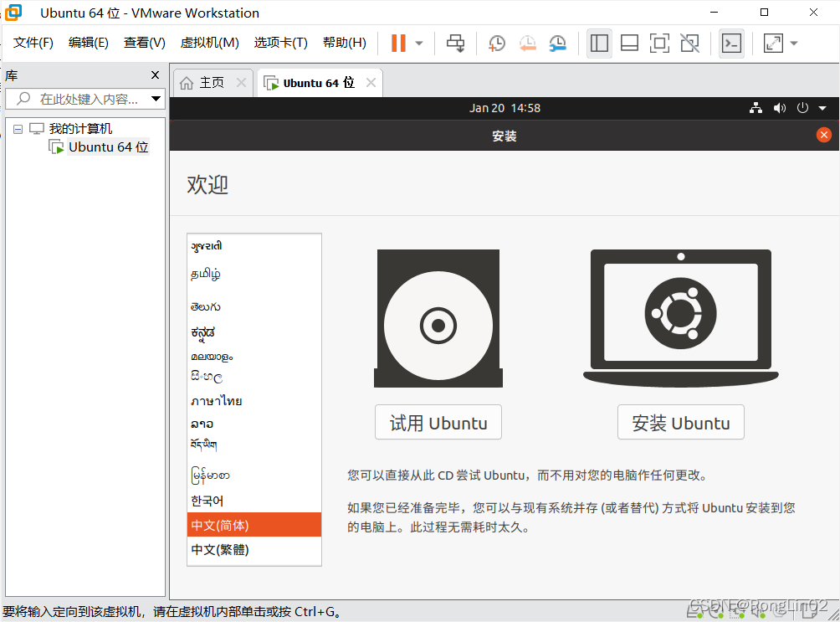Viewport: 840px width, 622px height.
Task: Click the pause virtual machine icon
Action: coord(398,43)
